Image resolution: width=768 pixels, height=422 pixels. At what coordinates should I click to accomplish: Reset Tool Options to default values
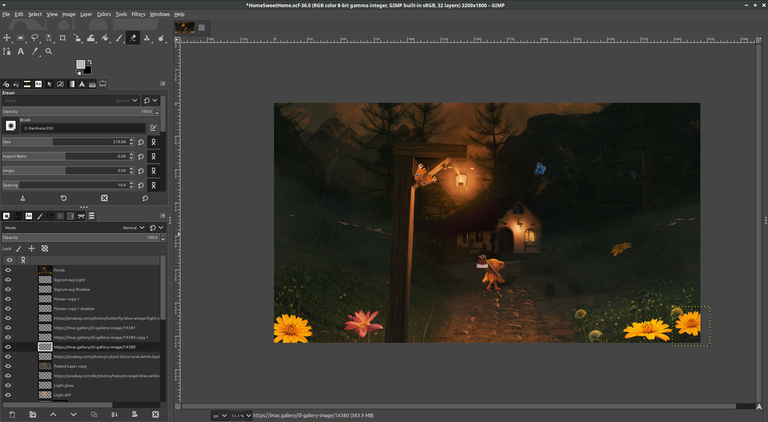145,198
